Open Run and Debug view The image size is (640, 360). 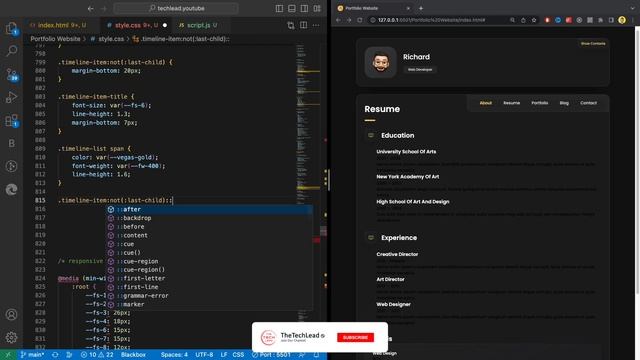11,97
